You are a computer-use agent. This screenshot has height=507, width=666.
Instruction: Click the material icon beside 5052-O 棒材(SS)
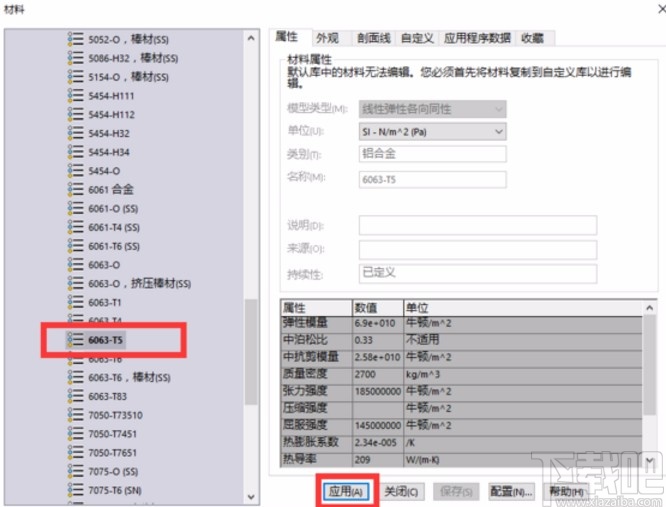[x=76, y=39]
